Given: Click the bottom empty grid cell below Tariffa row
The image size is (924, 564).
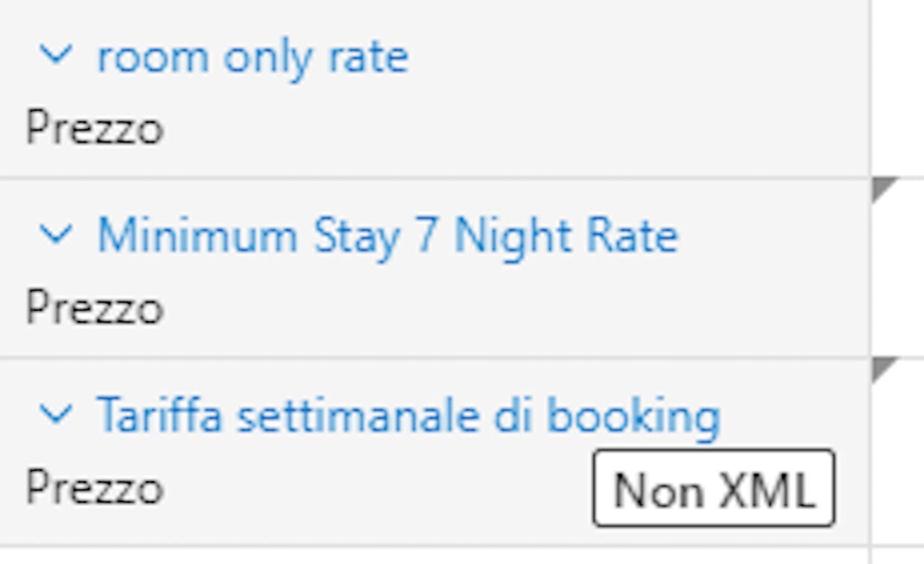Looking at the screenshot, I should [898, 555].
